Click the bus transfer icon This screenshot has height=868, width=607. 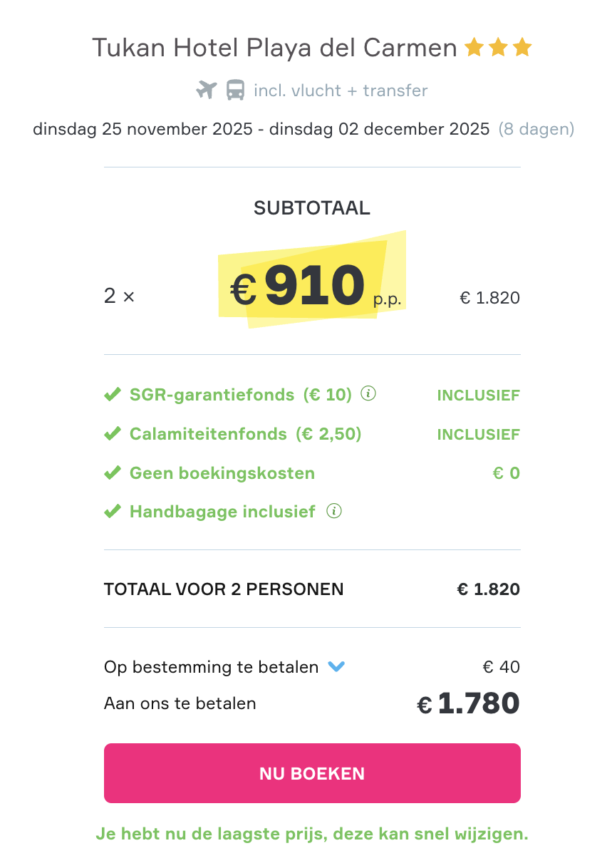236,90
